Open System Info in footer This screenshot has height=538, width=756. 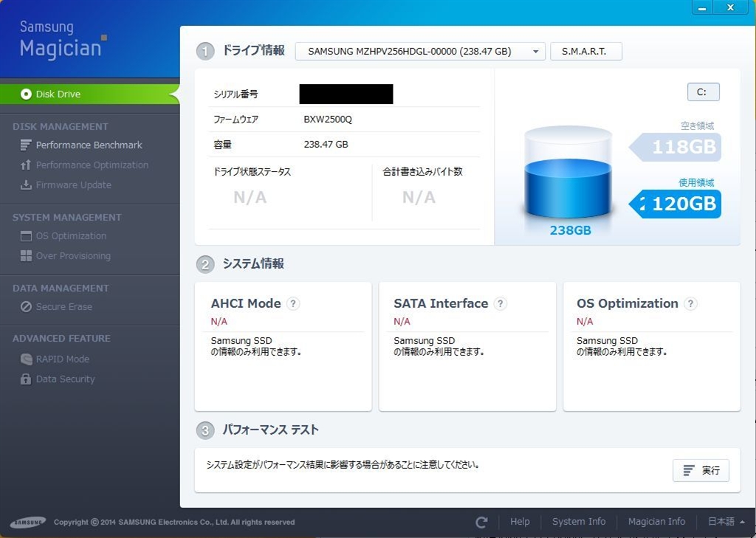pyautogui.click(x=579, y=522)
